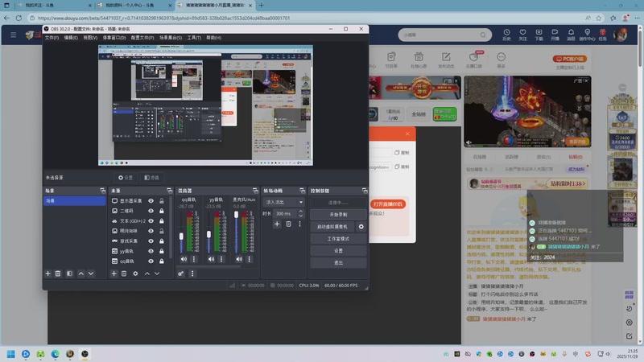Adjust yy音轨 volume fader handle
644x362 pixels.
(208, 234)
